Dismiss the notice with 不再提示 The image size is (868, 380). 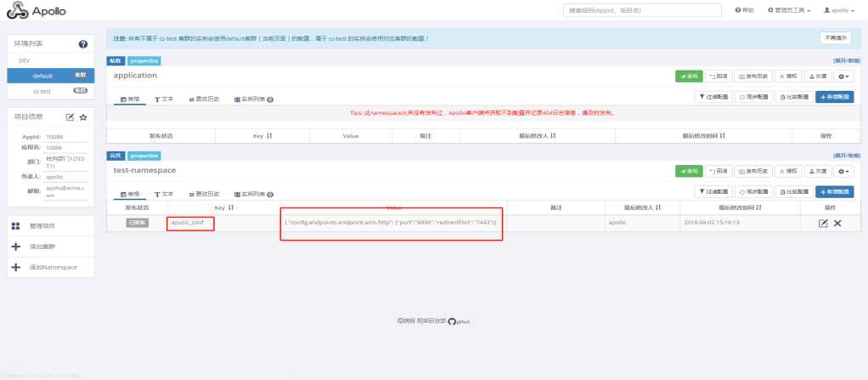coord(835,38)
